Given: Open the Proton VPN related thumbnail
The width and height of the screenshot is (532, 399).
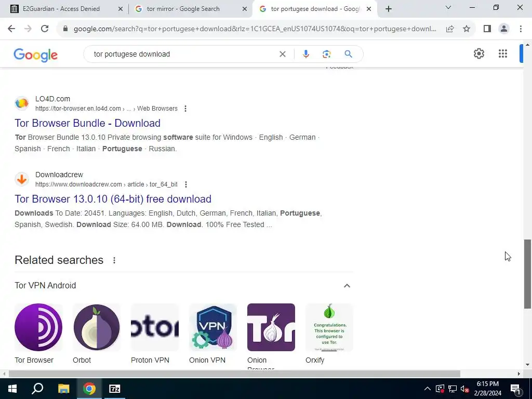Looking at the screenshot, I should [x=155, y=327].
